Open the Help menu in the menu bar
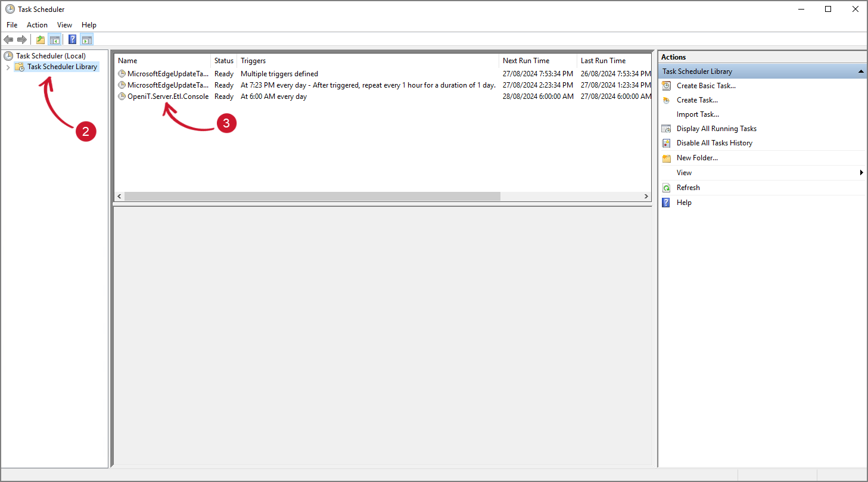Image resolution: width=868 pixels, height=482 pixels. [89, 25]
